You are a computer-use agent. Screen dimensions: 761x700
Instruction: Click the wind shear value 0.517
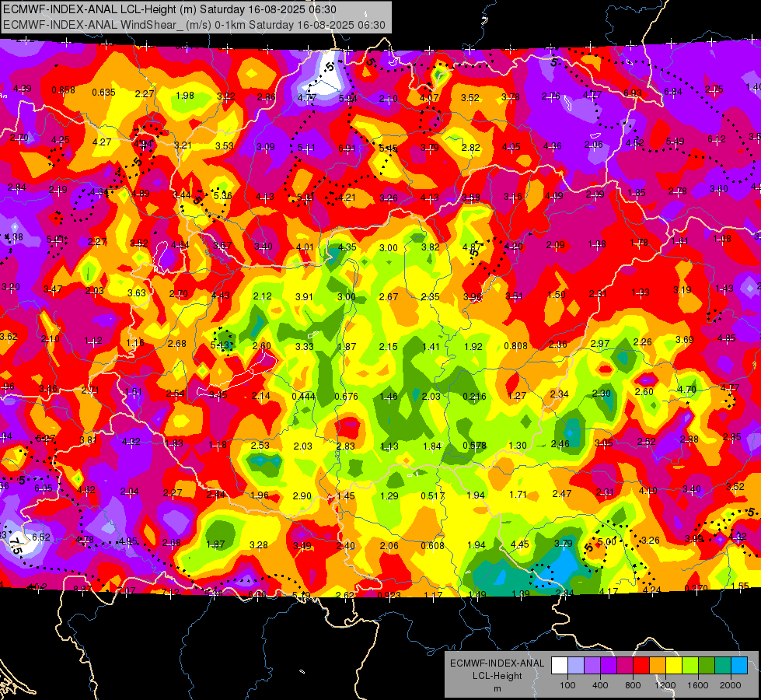pyautogui.click(x=432, y=495)
